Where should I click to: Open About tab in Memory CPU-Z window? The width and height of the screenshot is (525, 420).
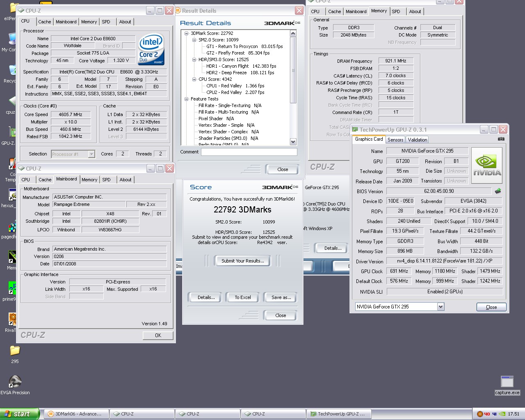click(x=415, y=11)
